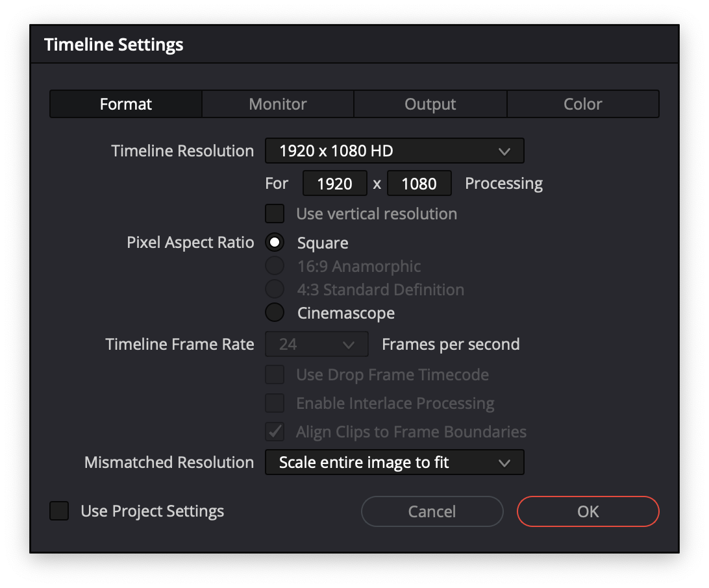709x588 pixels.
Task: Toggle Align Clips to Frame Boundaries checkbox
Action: tap(275, 432)
